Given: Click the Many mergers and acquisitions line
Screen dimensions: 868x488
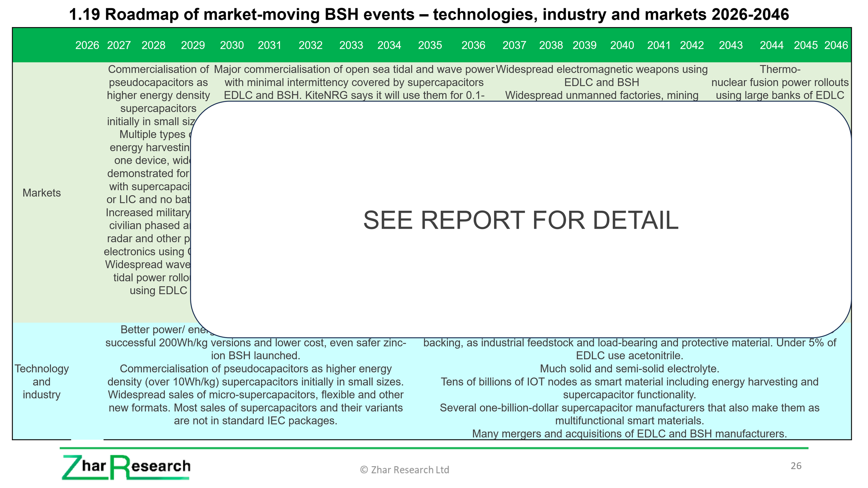Looking at the screenshot, I should click(629, 434).
